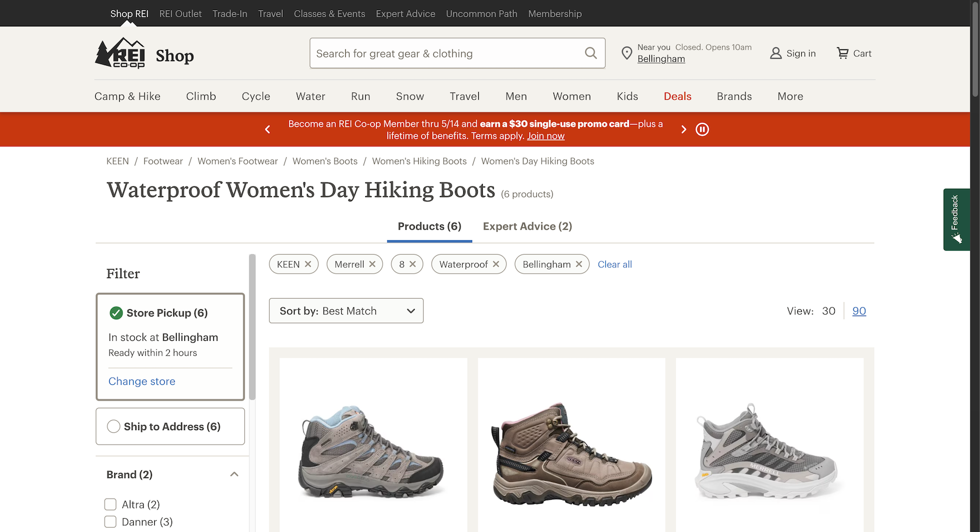Click the filter panel scrollbar
980x532 pixels.
coord(252,328)
